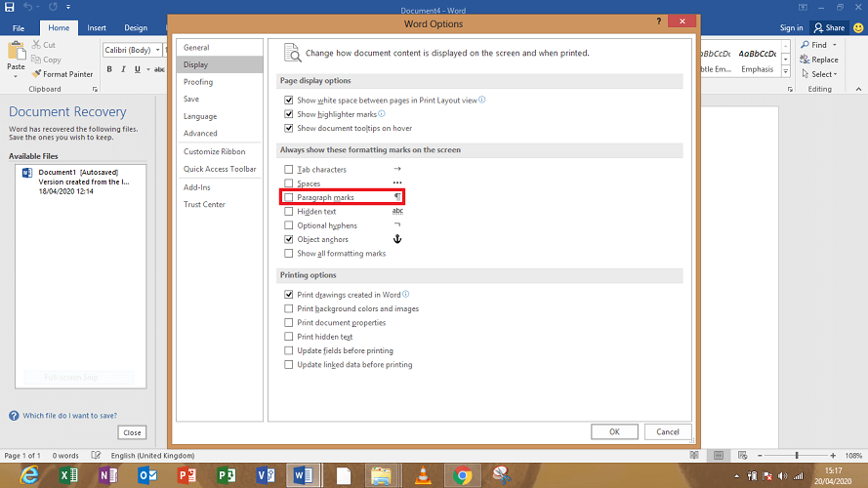Open Excel from taskbar
The width and height of the screenshot is (868, 488).
68,475
